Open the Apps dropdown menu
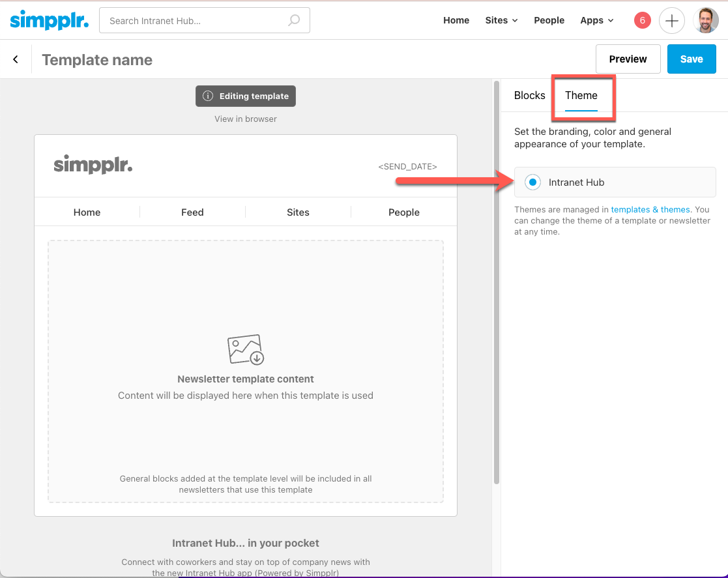The image size is (728, 578). pyautogui.click(x=596, y=20)
